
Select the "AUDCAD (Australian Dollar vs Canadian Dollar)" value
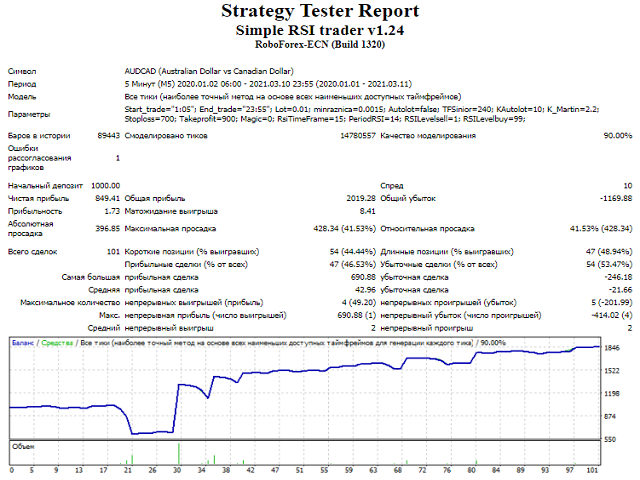(x=209, y=71)
